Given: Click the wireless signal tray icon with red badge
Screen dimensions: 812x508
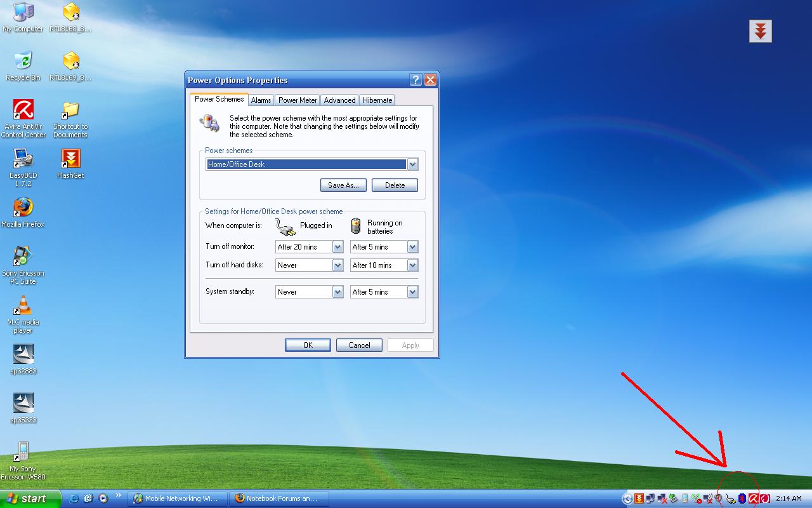Looking at the screenshot, I should [697, 499].
